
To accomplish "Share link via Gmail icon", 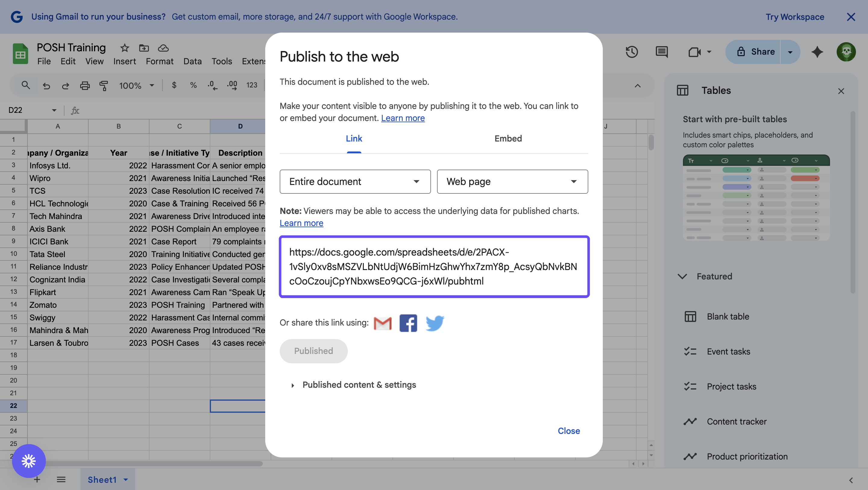I will click(x=382, y=323).
